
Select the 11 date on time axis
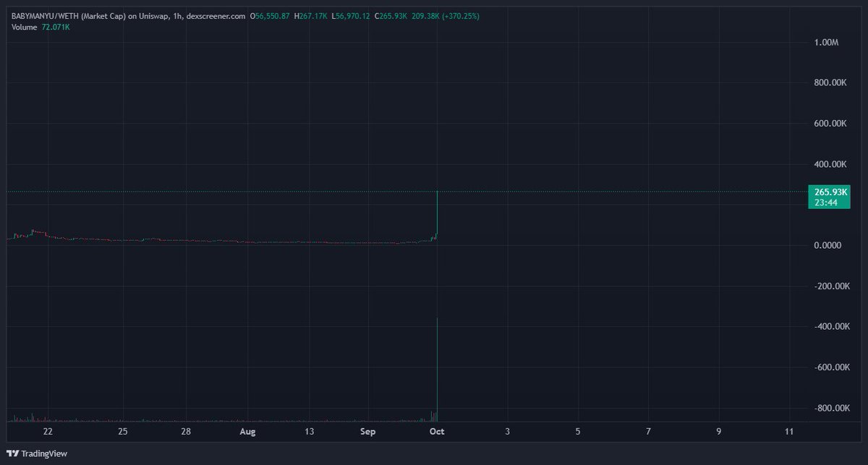click(x=789, y=432)
